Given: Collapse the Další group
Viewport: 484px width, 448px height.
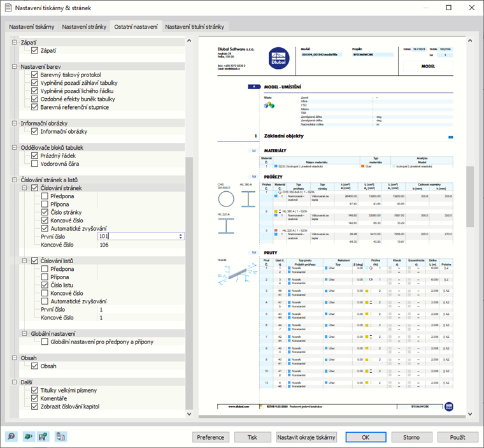Looking at the screenshot, I should [14, 382].
